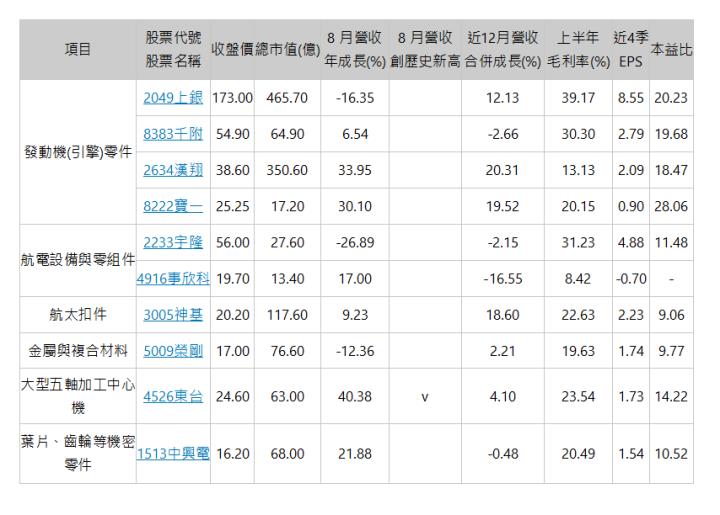Select the 大型五軸加工中心機 category cell
Viewport: 720px width, 515px height.
(x=78, y=396)
